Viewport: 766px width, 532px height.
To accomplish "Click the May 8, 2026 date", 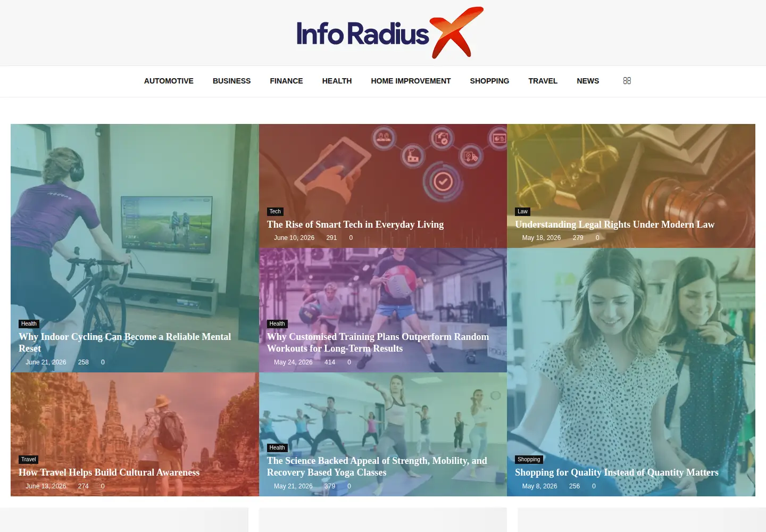I will tap(539, 486).
